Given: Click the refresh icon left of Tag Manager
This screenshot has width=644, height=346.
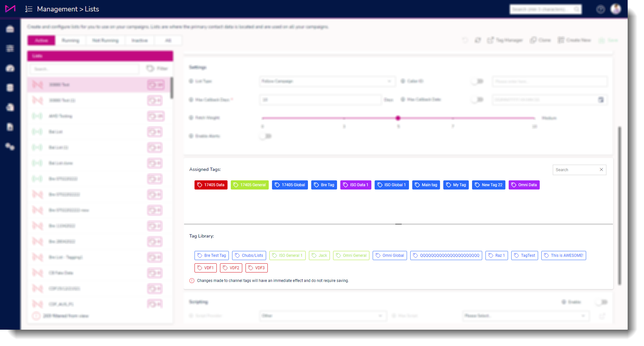Looking at the screenshot, I should tap(478, 40).
